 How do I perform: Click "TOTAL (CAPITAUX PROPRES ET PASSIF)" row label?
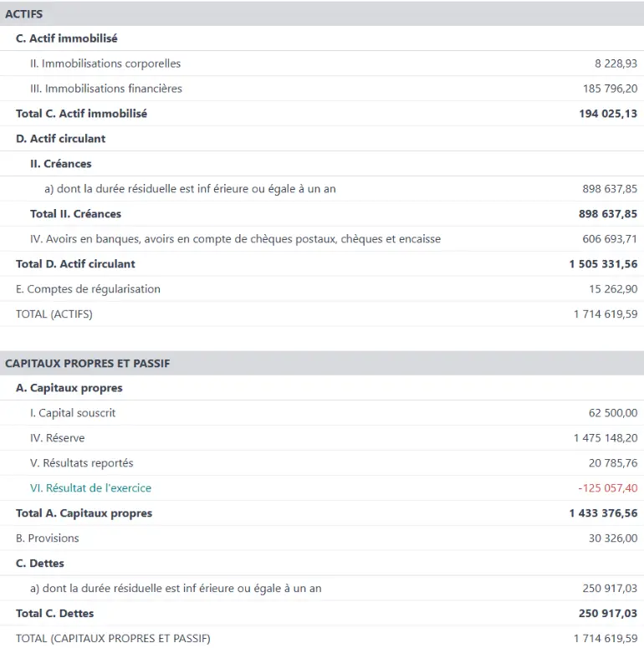114,639
